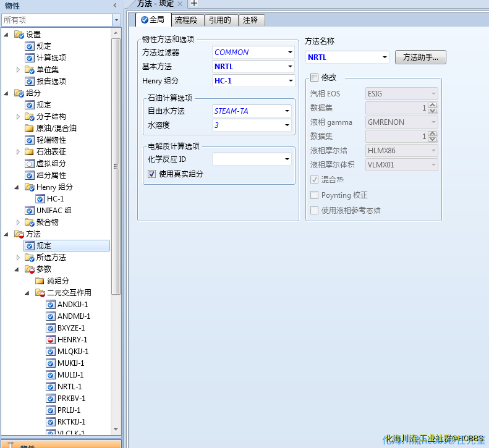Click the 原油/混合油 folder icon
Viewport: 489px width, 448px height.
pos(29,129)
